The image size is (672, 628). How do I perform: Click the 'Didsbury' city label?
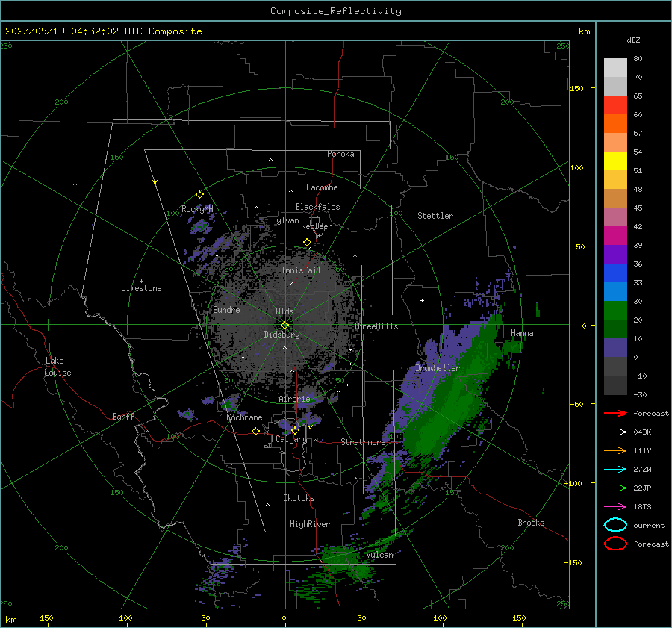[x=281, y=335]
